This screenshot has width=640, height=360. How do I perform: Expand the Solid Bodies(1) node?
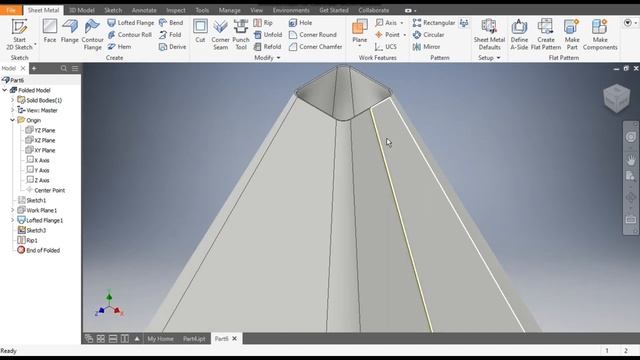tap(13, 100)
